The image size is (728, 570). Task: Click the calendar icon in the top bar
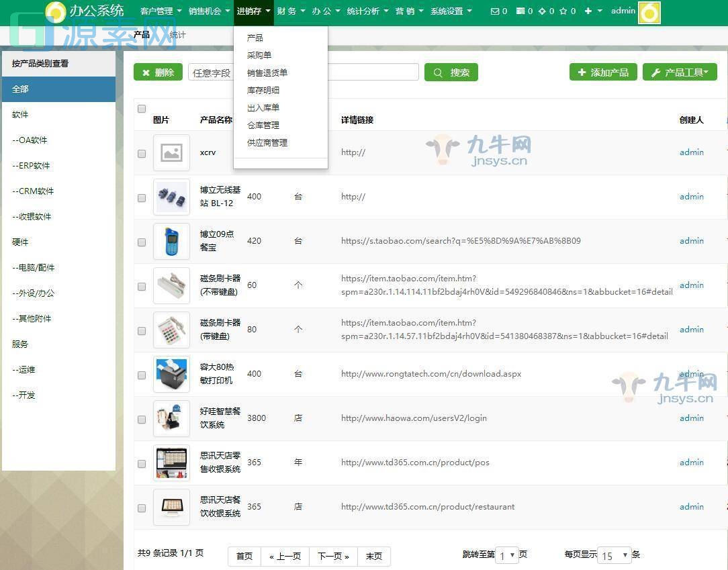521,11
